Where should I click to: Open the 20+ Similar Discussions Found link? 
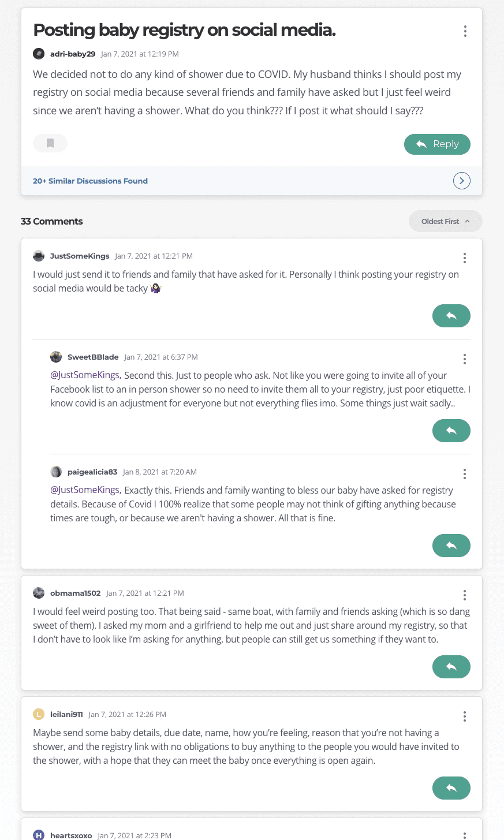click(x=90, y=181)
